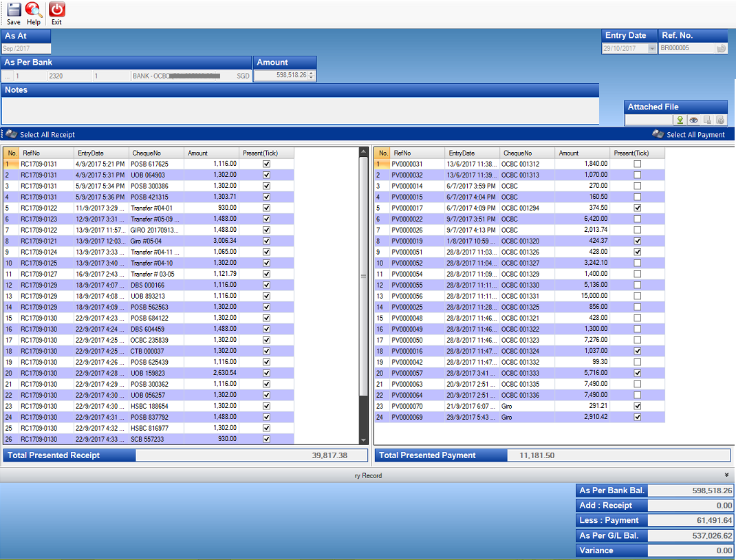Click the Save floppy disk icon

click(14, 10)
